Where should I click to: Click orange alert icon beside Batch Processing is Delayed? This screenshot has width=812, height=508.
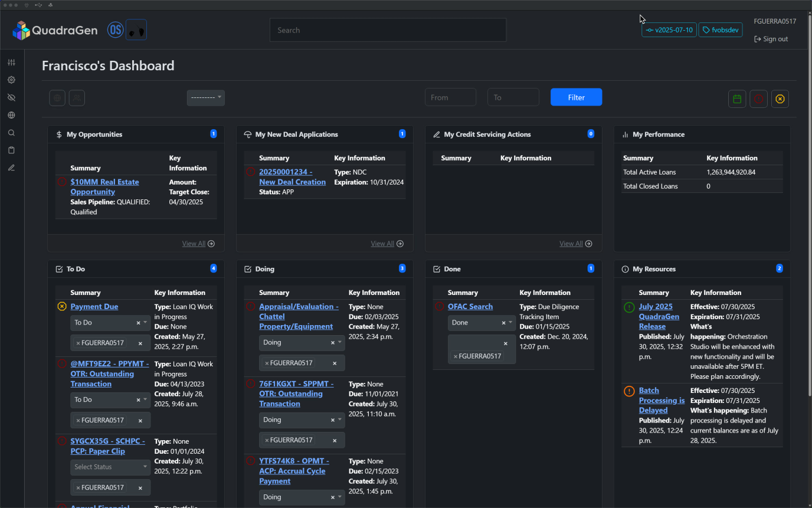click(629, 391)
